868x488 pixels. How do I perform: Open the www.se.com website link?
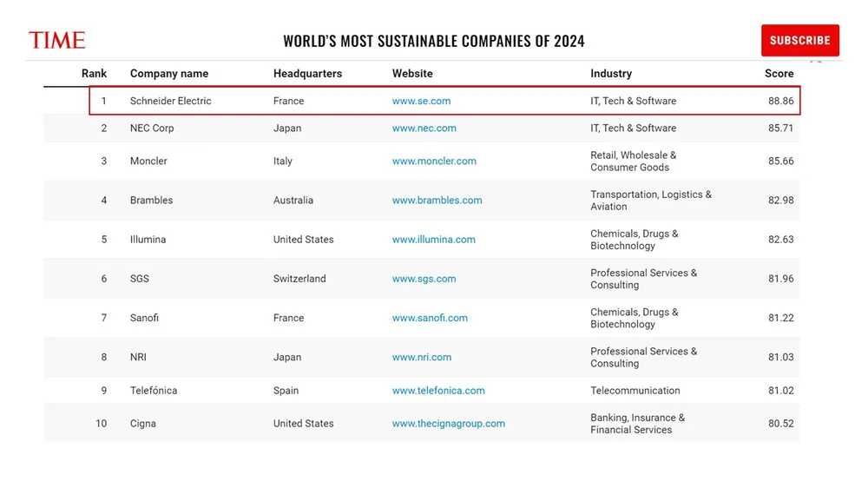tap(421, 101)
